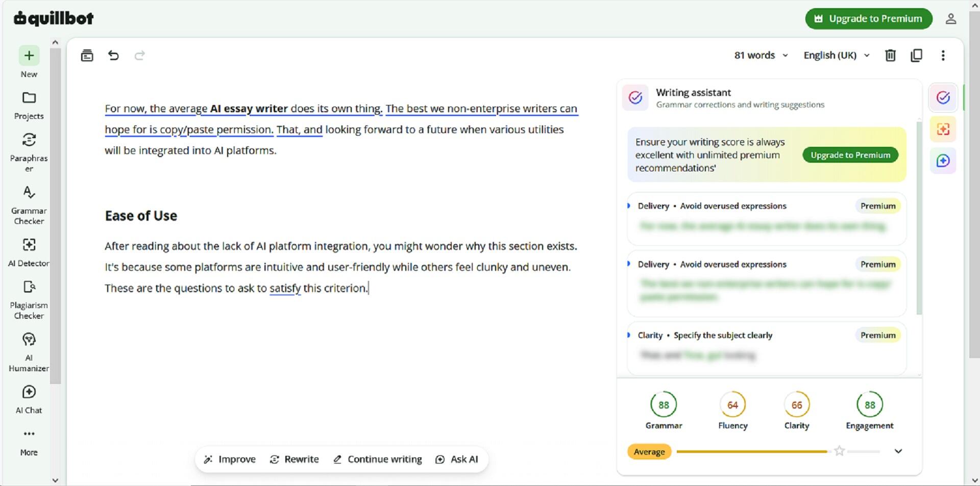The image size is (980, 486).
Task: Select AI detector icon in right rail
Action: coord(943,129)
